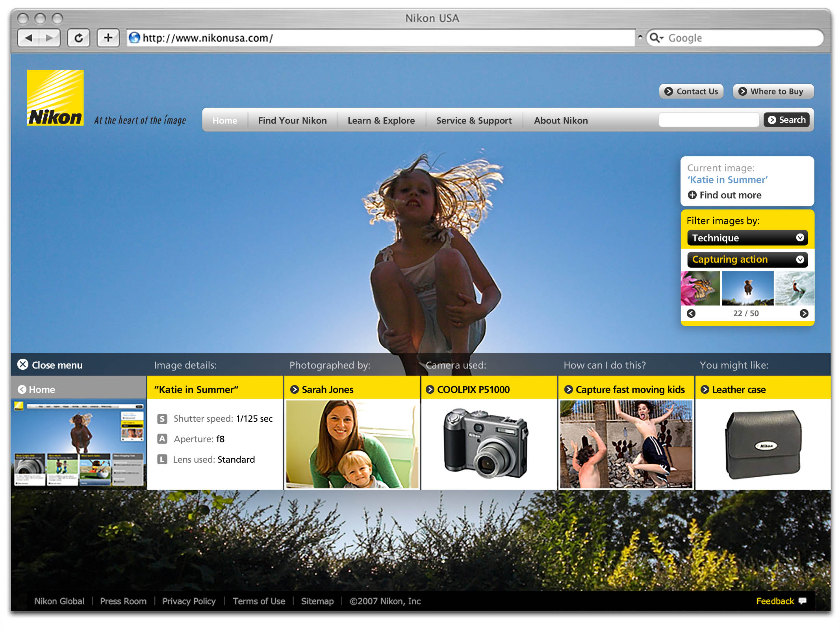Viewport: 840px width, 630px height.
Task: Click the plus add bookmark button
Action: [x=108, y=38]
